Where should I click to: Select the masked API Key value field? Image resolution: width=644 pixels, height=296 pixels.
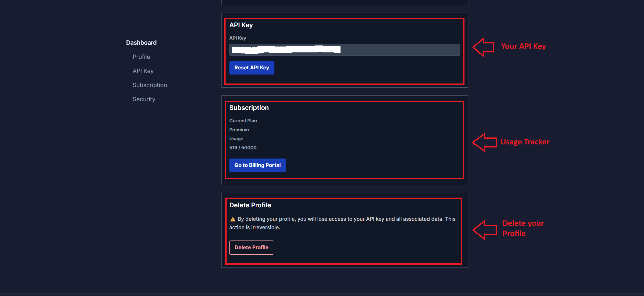[x=345, y=50]
